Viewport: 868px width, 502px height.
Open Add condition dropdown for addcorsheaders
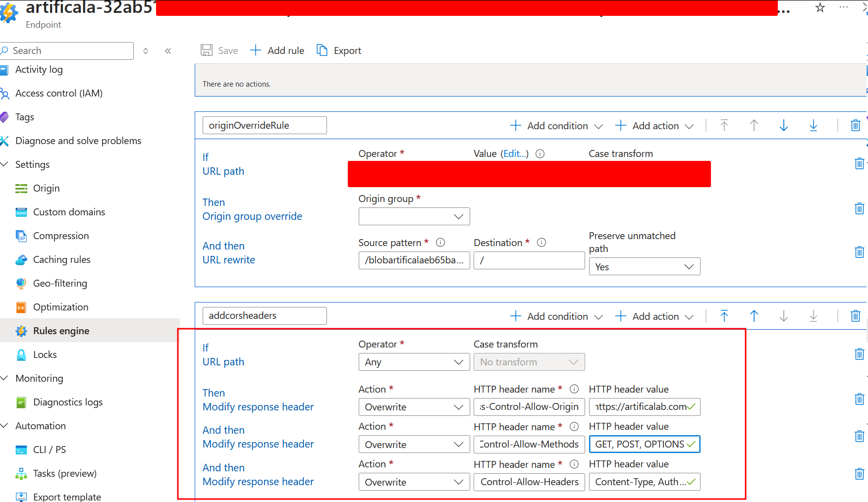tap(556, 316)
